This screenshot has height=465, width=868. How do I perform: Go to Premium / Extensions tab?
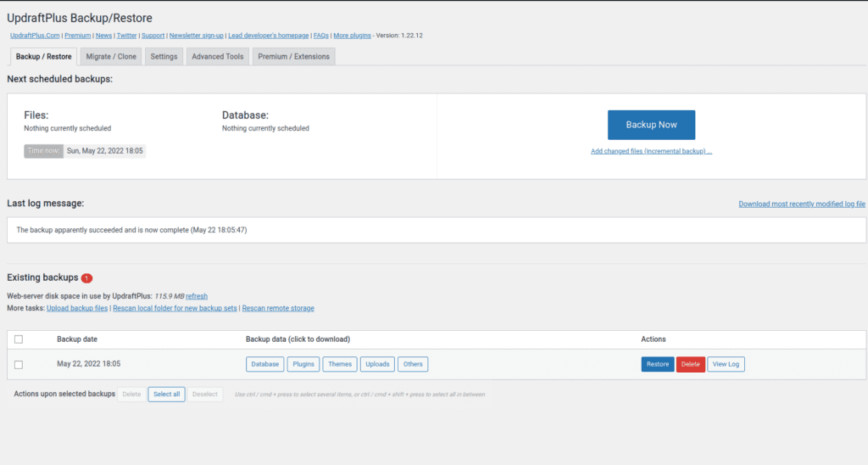293,57
